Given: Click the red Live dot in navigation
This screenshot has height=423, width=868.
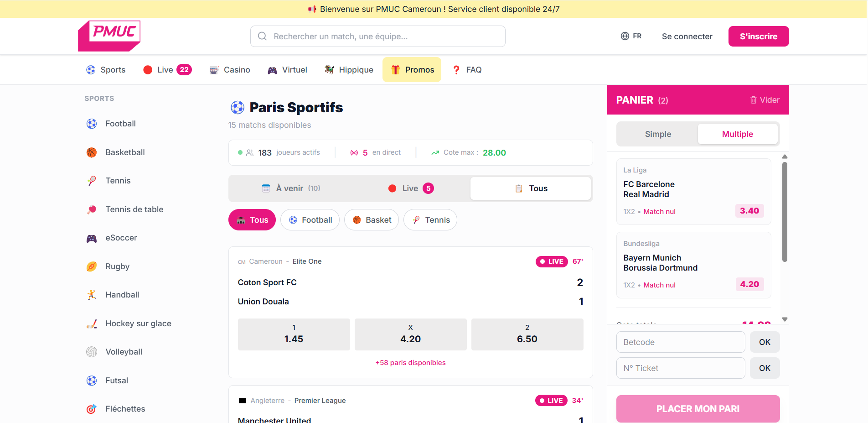Looking at the screenshot, I should (x=148, y=70).
